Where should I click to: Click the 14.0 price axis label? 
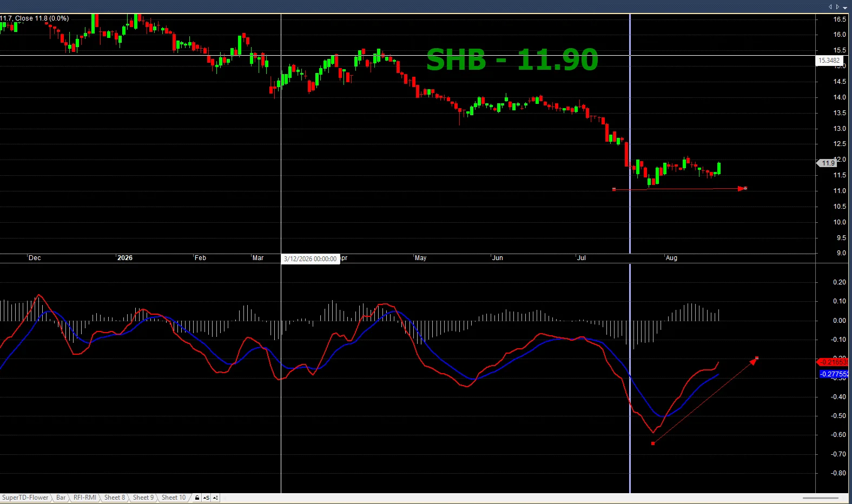click(840, 97)
